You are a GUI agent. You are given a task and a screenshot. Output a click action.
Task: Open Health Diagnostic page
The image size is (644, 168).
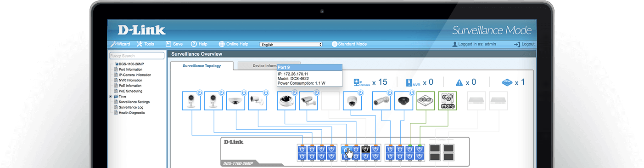click(129, 113)
